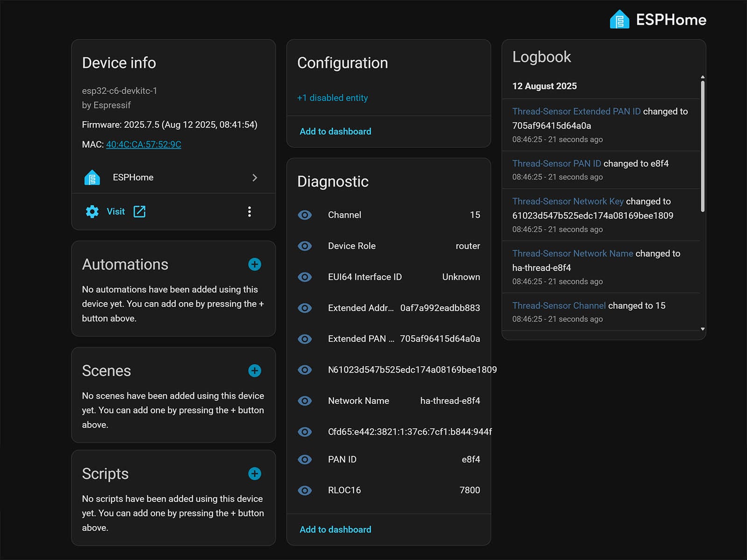747x560 pixels.
Task: Add a new script with plus icon
Action: pyautogui.click(x=254, y=474)
